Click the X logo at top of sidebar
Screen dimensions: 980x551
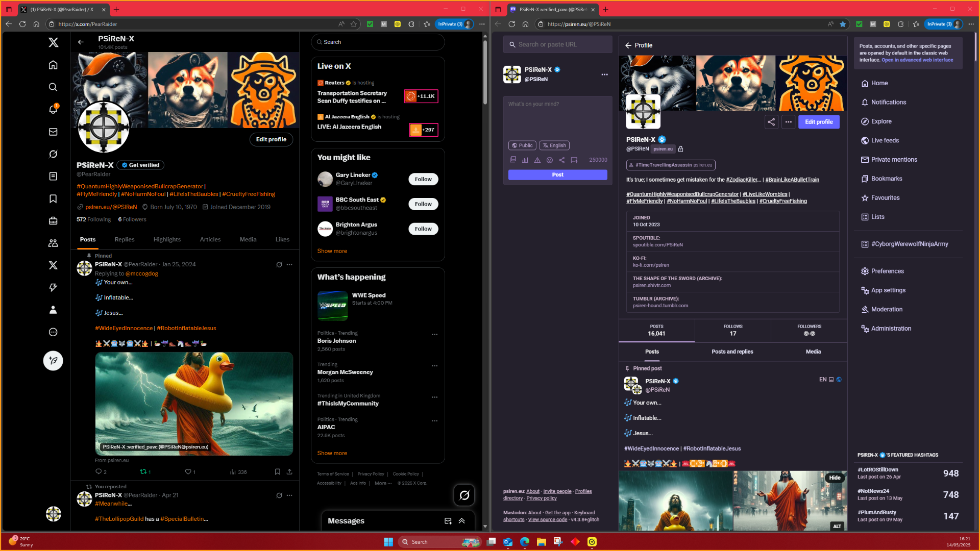click(53, 42)
